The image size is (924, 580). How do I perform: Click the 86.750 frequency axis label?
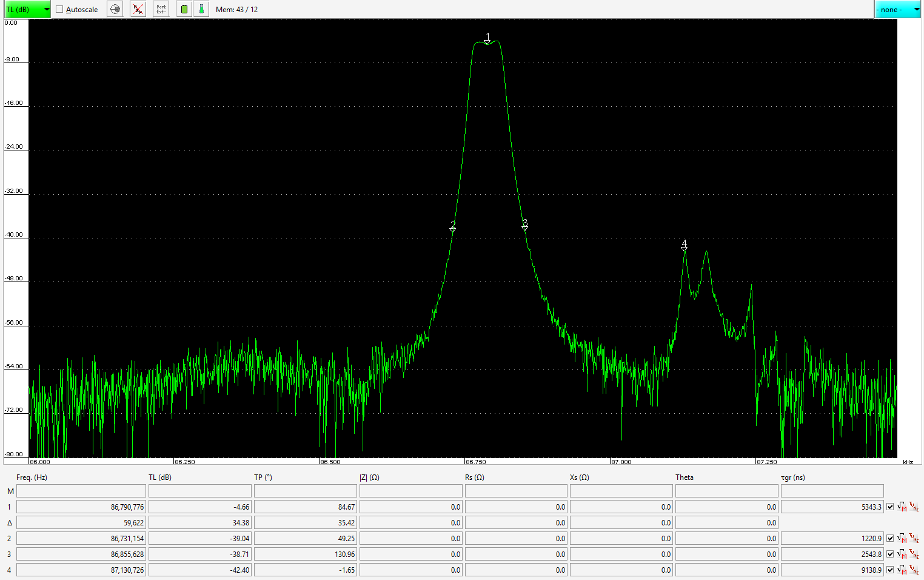[476, 462]
